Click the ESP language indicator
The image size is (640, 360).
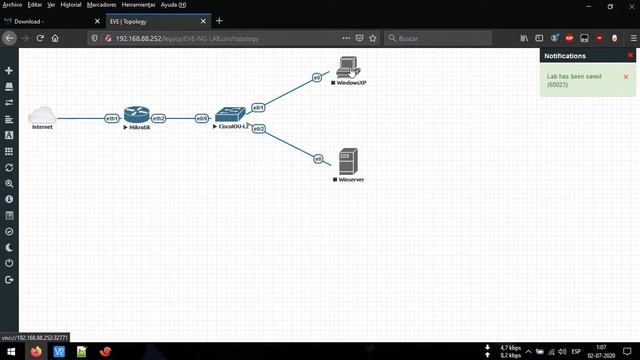tap(576, 351)
